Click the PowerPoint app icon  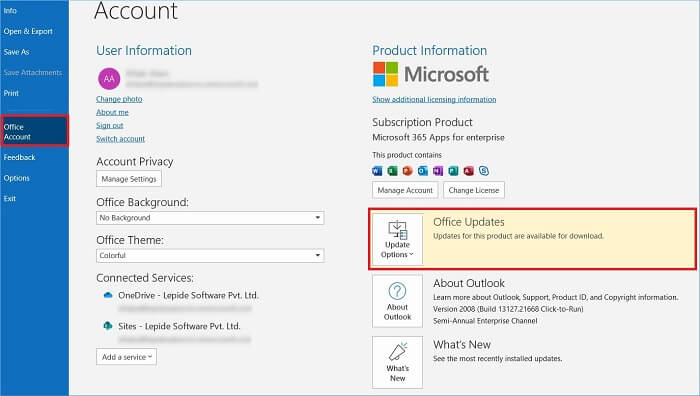408,171
